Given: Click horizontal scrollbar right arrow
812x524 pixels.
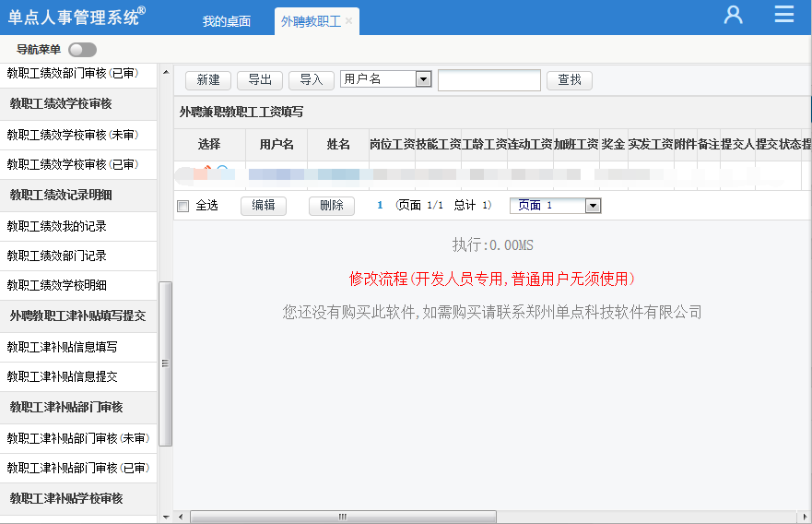Looking at the screenshot, I should [x=805, y=517].
